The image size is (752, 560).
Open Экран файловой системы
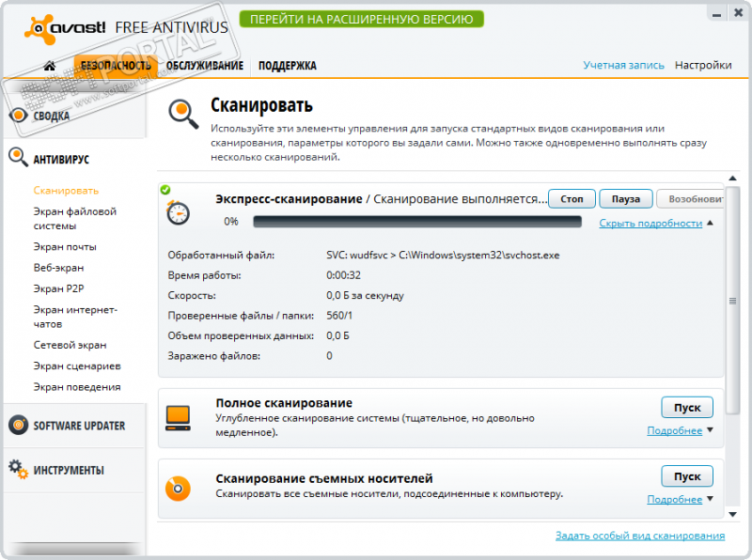75,218
